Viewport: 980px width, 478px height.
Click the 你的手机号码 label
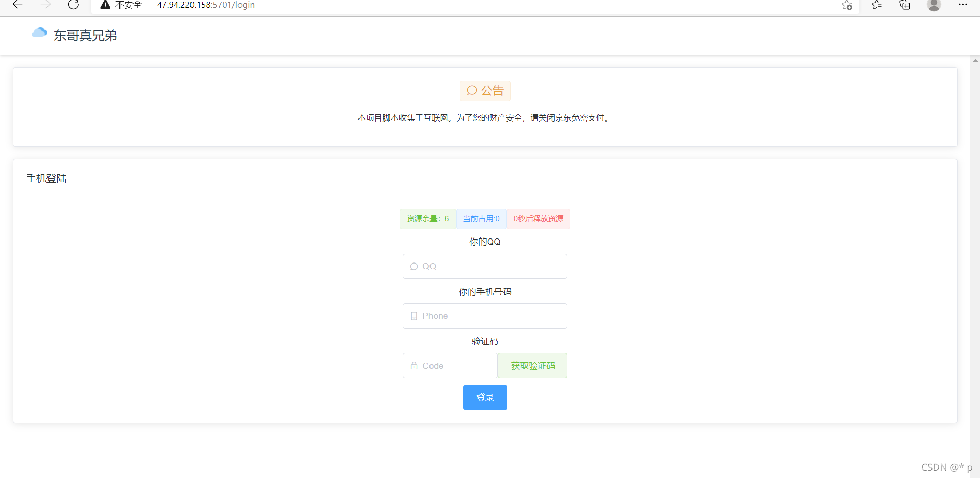(x=485, y=292)
